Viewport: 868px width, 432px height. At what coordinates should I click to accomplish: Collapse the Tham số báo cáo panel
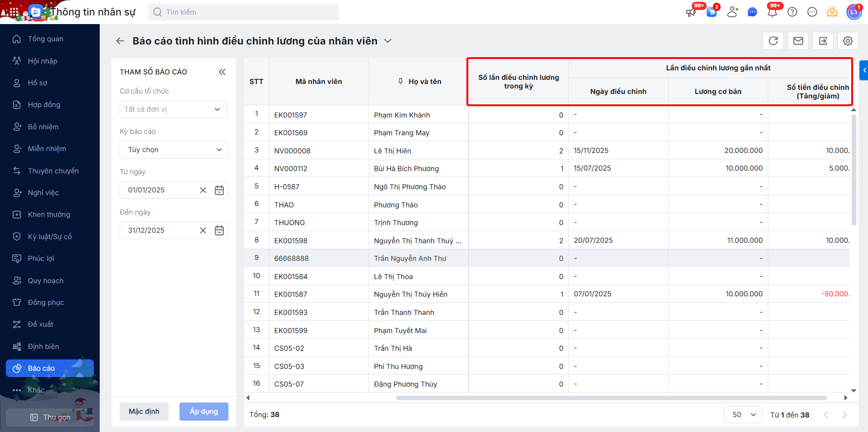pos(222,72)
